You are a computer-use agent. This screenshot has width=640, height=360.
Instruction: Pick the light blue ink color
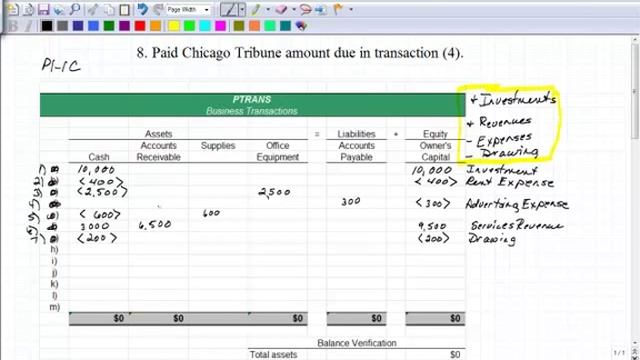coord(93,26)
